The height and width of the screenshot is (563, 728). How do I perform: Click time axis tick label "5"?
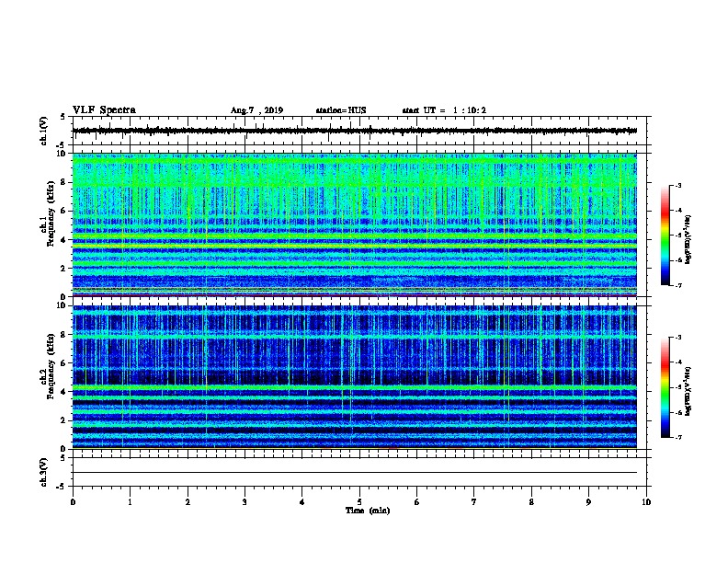359,502
